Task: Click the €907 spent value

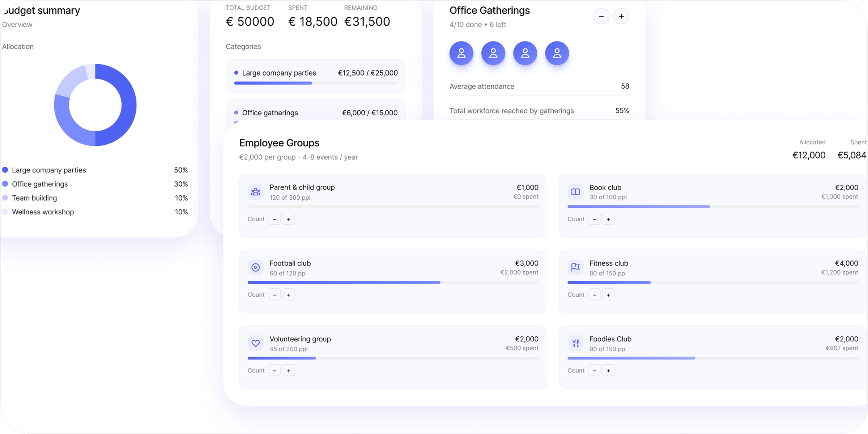Action: (x=842, y=348)
